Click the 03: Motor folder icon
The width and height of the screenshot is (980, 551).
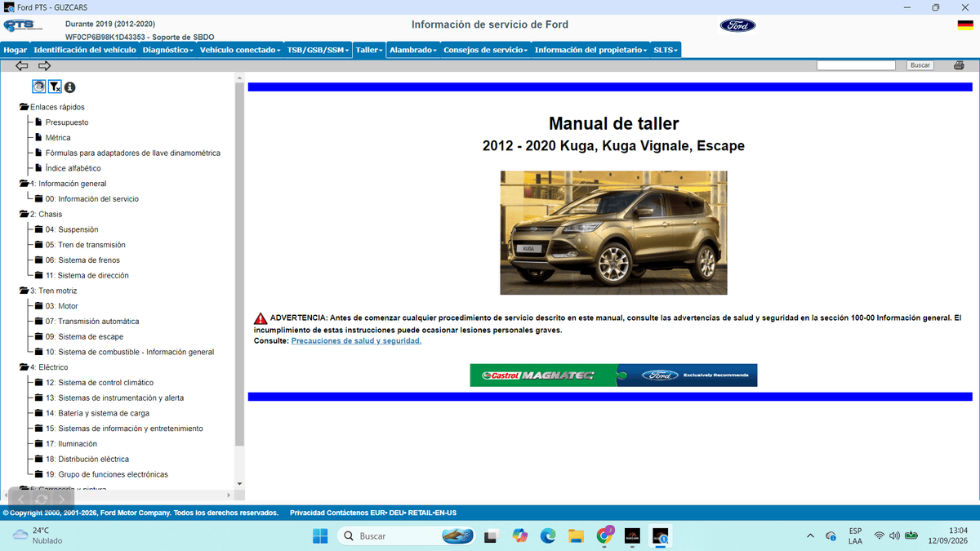[x=38, y=306]
